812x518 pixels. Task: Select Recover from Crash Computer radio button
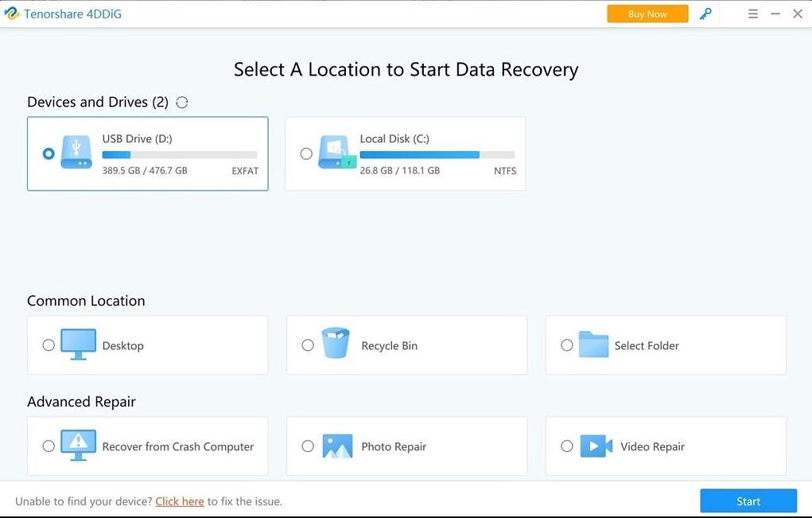tap(49, 446)
